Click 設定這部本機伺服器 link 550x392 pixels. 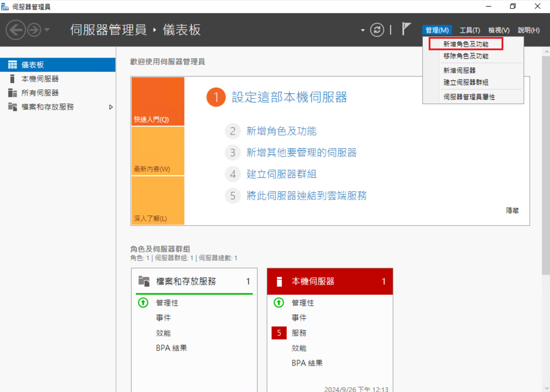coord(289,97)
